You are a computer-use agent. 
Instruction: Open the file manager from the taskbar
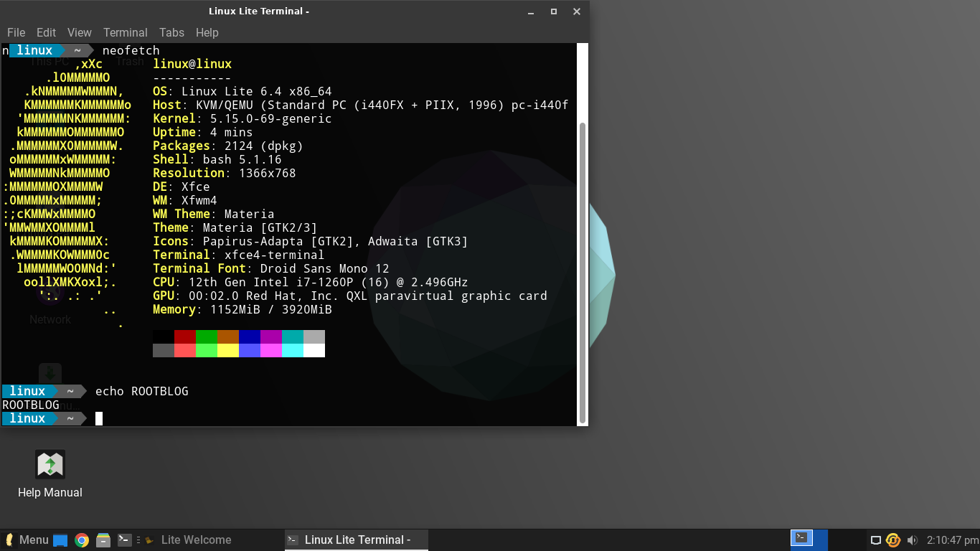click(103, 540)
